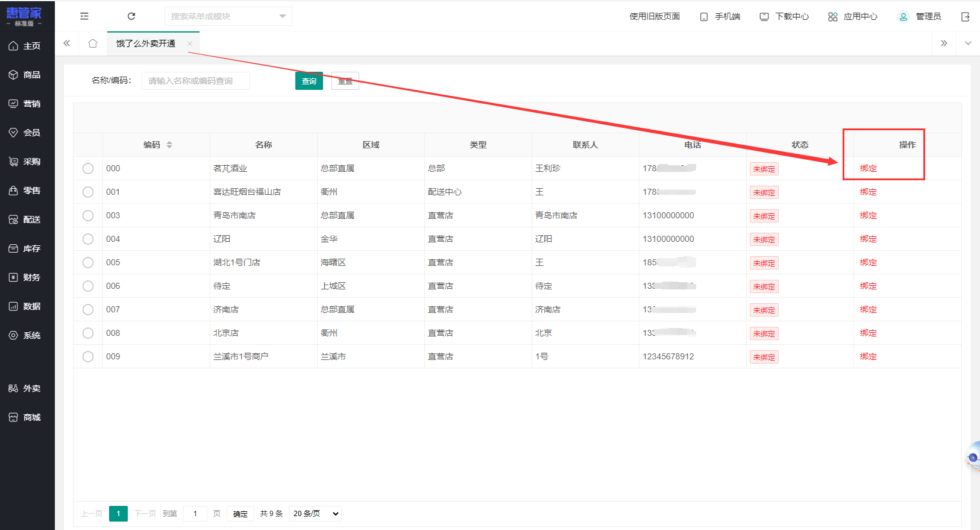Click the green 查询 button
Screen dimensions: 980x530
[309, 81]
